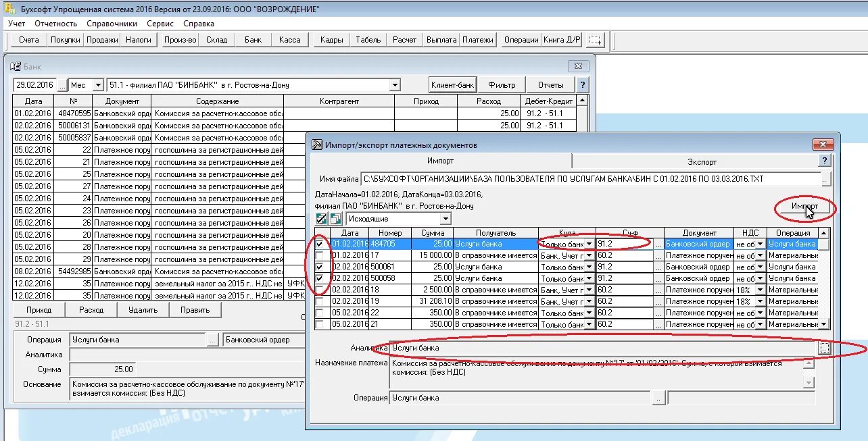Viewport: 868px width, 441px height.
Task: Click the Расход button
Action: [91, 310]
